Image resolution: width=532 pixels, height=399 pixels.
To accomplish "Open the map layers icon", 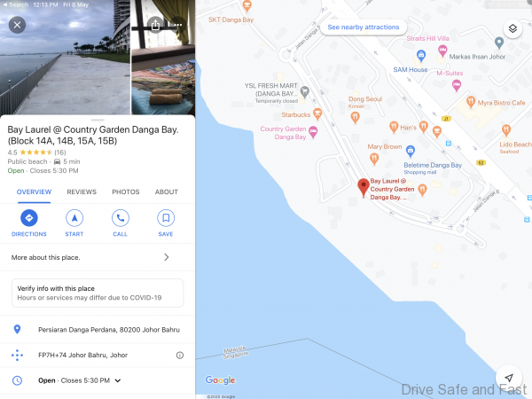I will point(512,29).
